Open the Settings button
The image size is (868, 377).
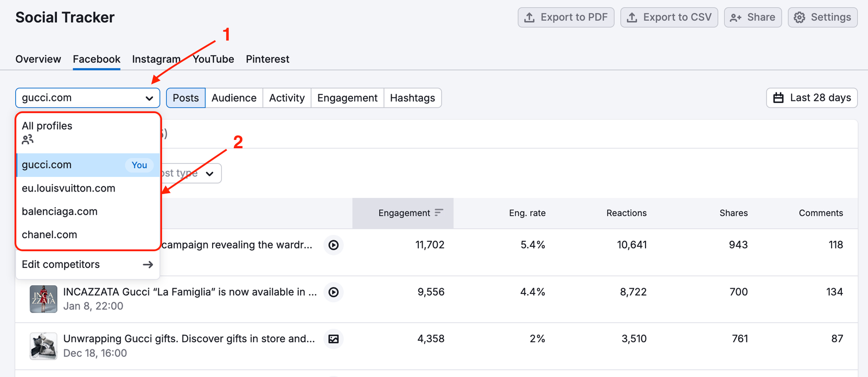[822, 17]
